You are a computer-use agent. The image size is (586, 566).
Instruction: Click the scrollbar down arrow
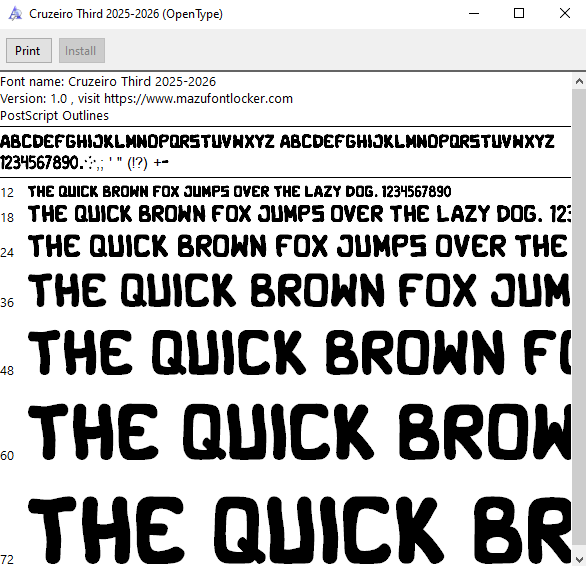pyautogui.click(x=579, y=559)
